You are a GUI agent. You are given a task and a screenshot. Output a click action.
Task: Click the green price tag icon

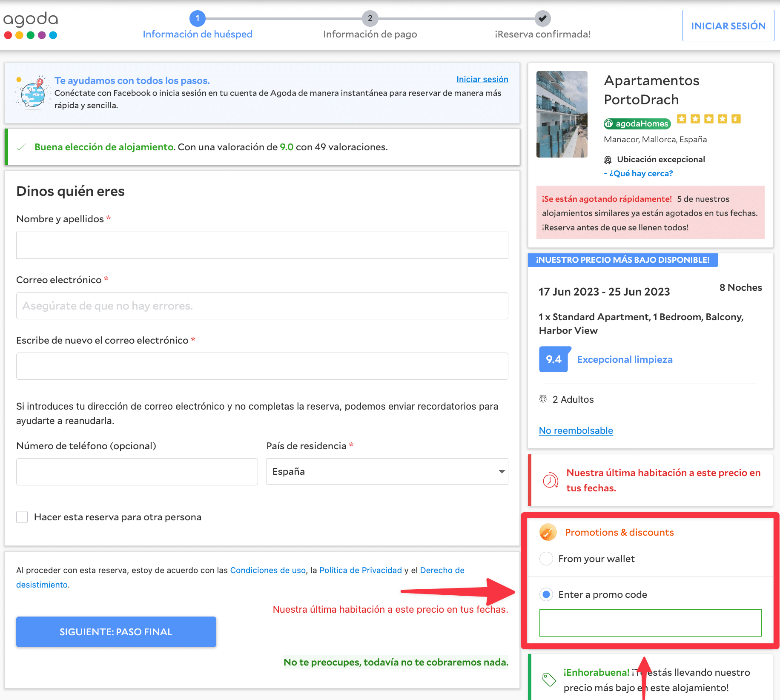coord(549,680)
